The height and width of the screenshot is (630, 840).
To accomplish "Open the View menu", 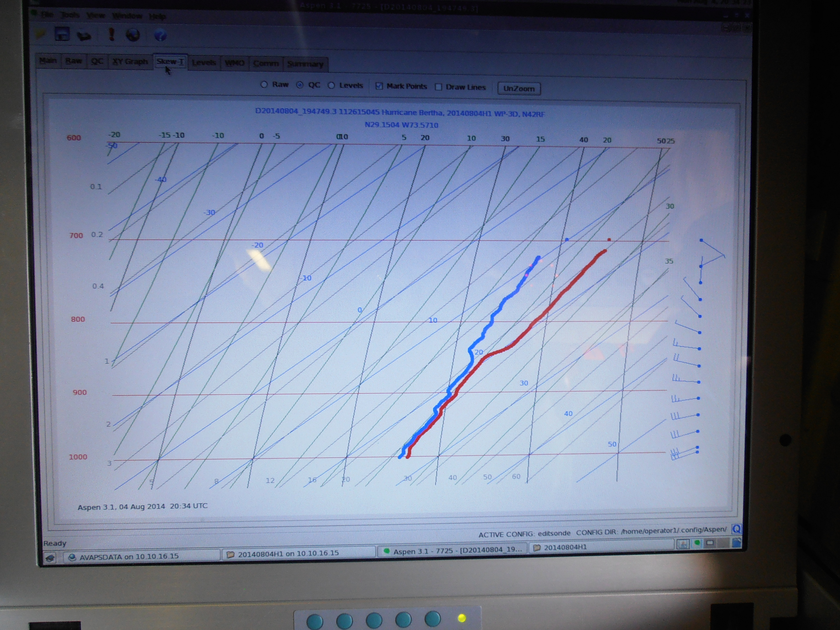I will coord(95,15).
